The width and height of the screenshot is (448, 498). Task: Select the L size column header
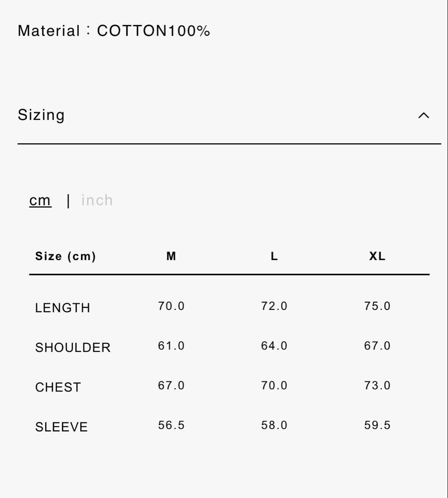click(x=274, y=256)
